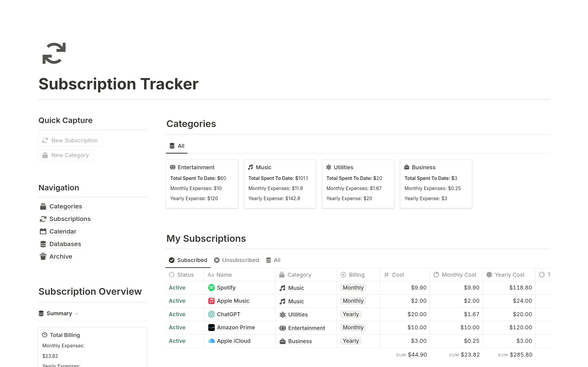
Task: Open the Monthly billing tag for Spotify
Action: (352, 288)
